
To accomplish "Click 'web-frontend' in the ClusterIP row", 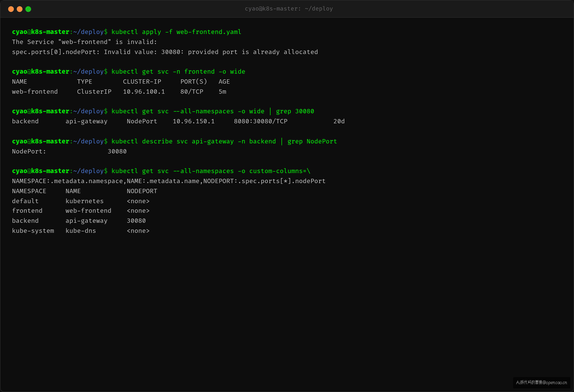I will [35, 92].
